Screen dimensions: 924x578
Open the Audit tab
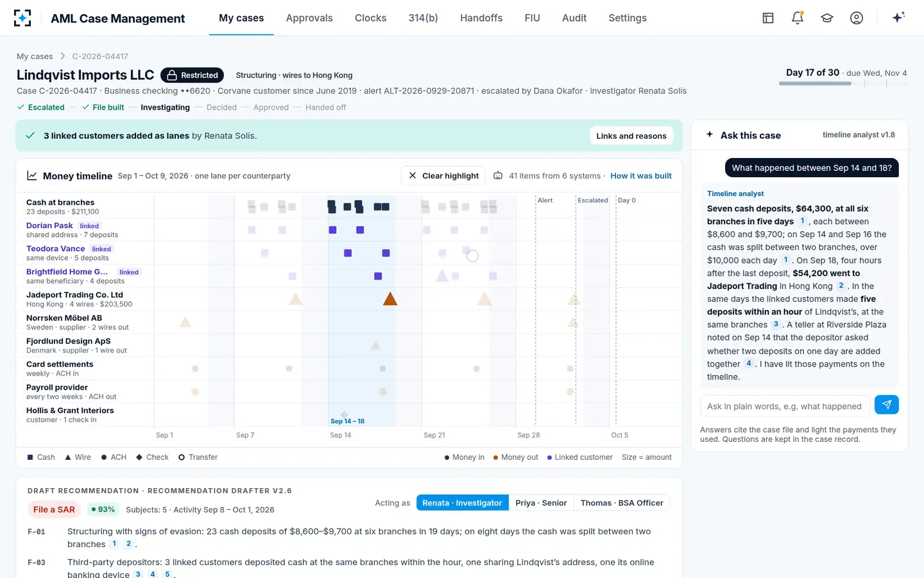coord(574,18)
